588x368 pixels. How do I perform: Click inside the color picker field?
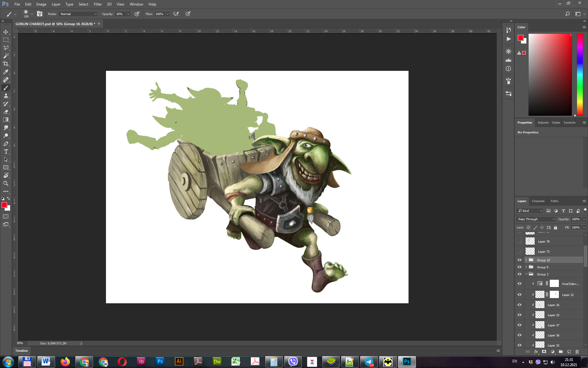(550, 75)
